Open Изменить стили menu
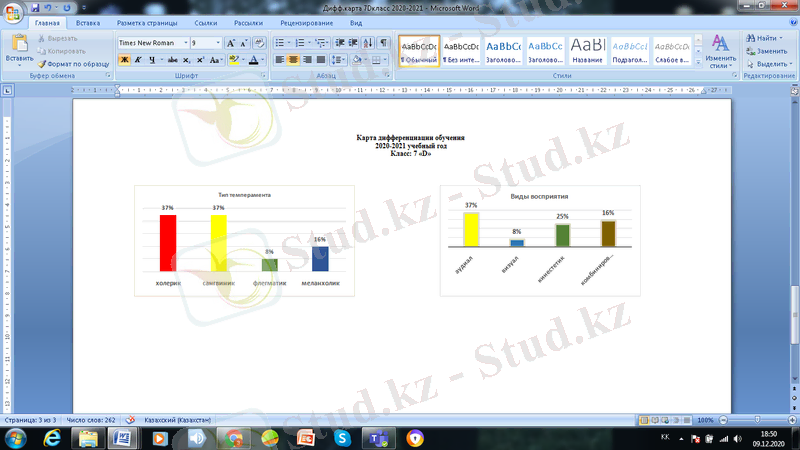 (720, 52)
